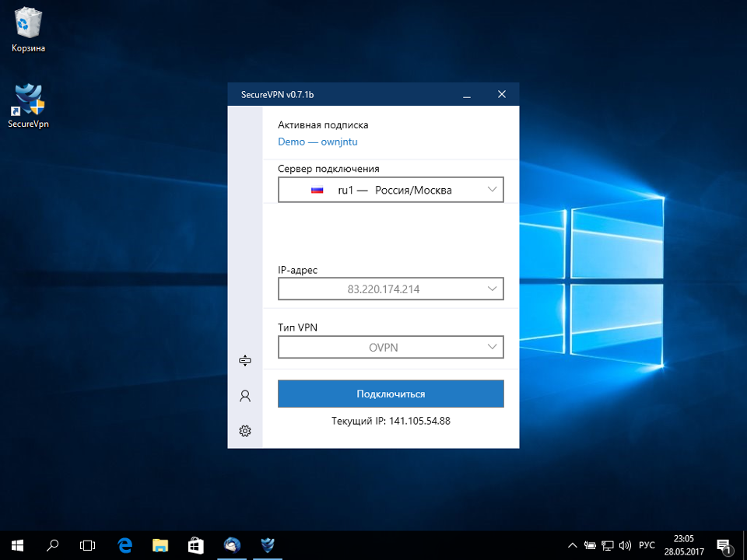Open the Корзина recycle bin desktop icon
This screenshot has width=747, height=560.
[x=29, y=30]
